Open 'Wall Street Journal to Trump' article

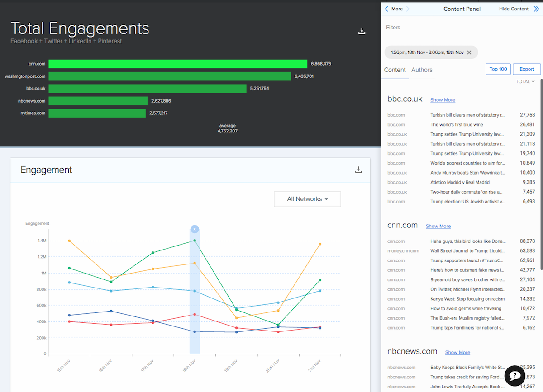467,251
